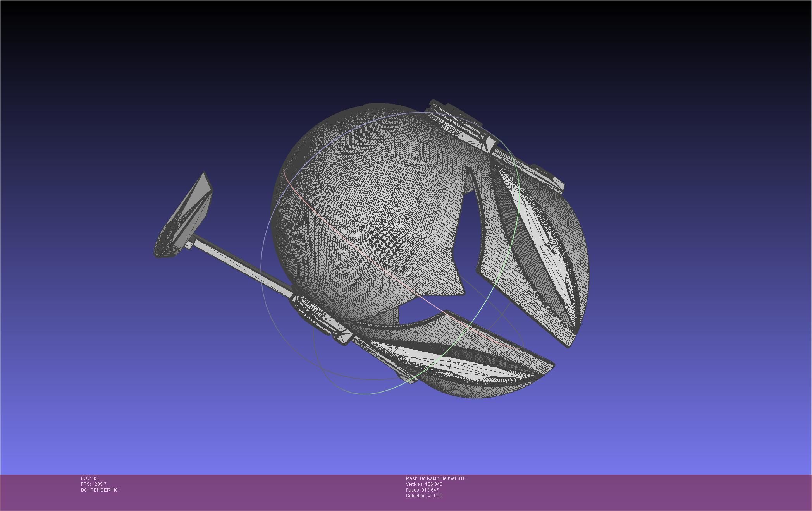The width and height of the screenshot is (812, 511).
Task: Click the 'FPS: 285.7' readout
Action: pyautogui.click(x=93, y=484)
